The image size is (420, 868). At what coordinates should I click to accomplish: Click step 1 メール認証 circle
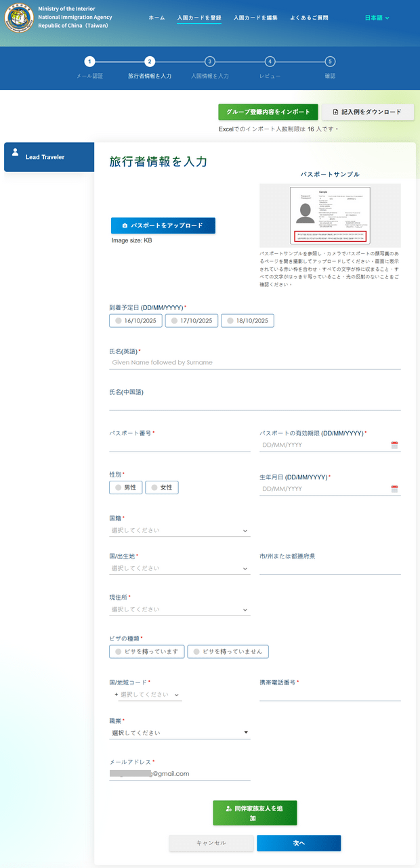[x=90, y=62]
